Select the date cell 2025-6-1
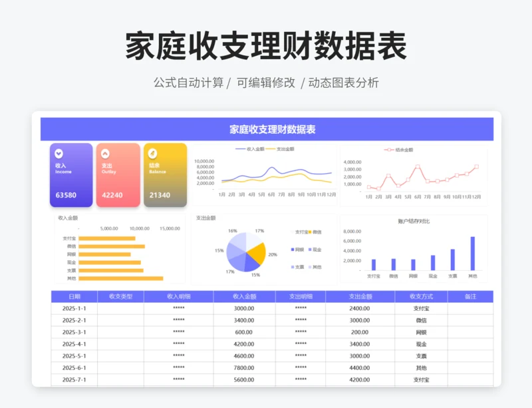The image size is (532, 408). [x=74, y=368]
